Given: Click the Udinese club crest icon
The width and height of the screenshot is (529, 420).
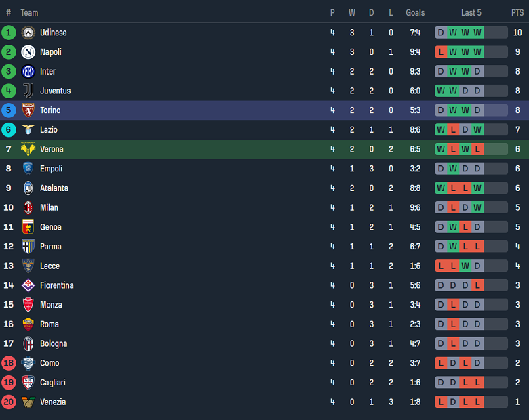Looking at the screenshot, I should (28, 33).
